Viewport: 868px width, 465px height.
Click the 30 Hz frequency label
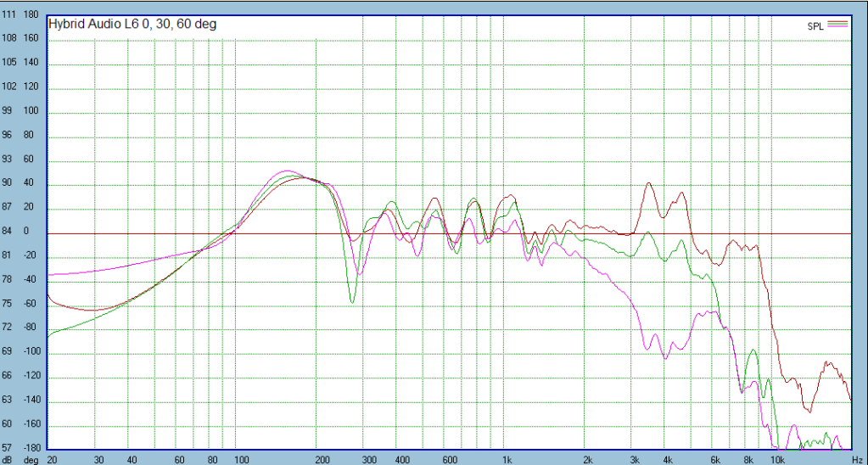tap(98, 460)
